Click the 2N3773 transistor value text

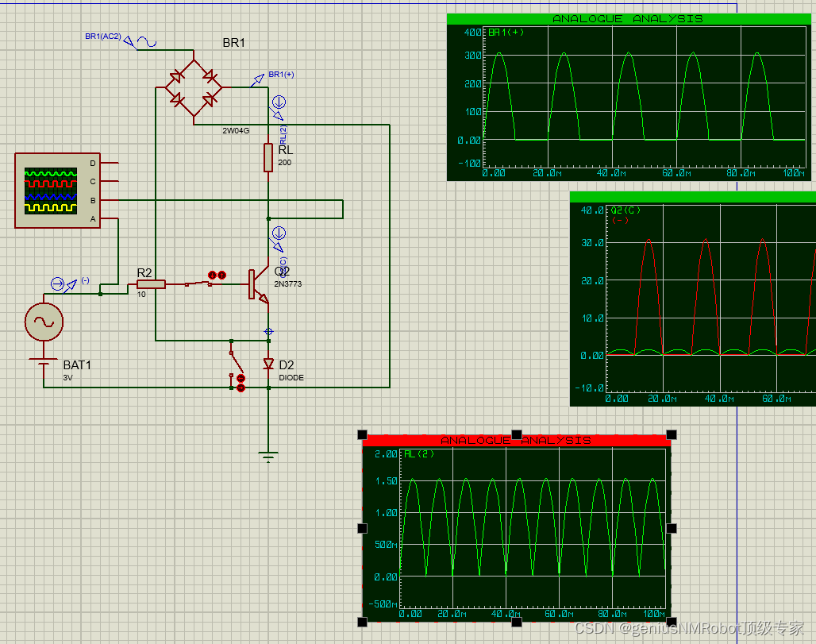coord(288,283)
